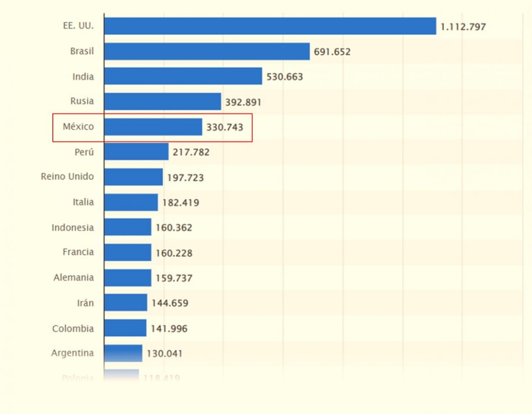The image size is (532, 414).
Task: Click the Italia country label
Action: pos(83,202)
